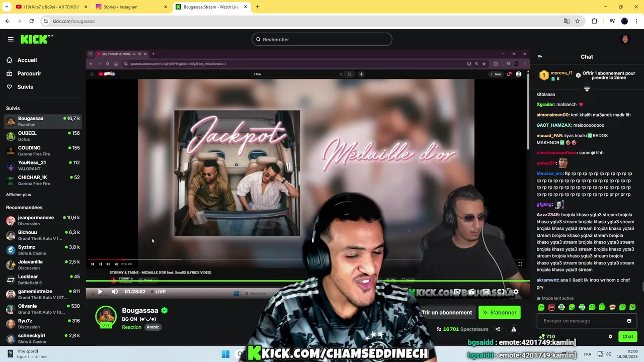Open a new browser tab
The width and height of the screenshot is (644, 362).
point(258,7)
